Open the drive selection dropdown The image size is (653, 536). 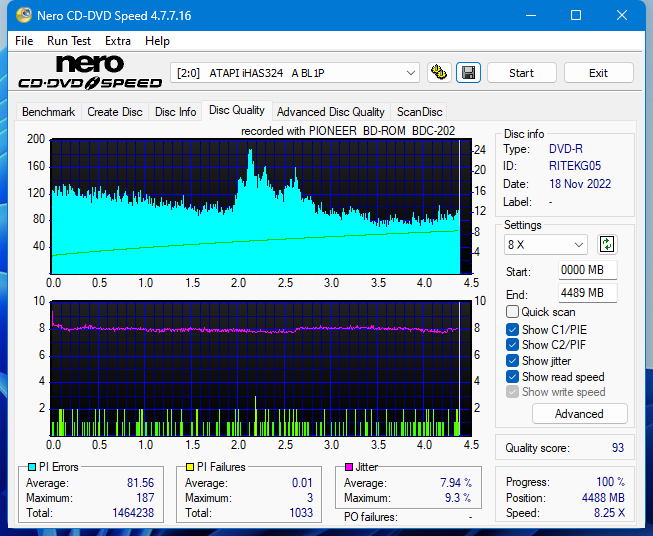click(x=295, y=73)
